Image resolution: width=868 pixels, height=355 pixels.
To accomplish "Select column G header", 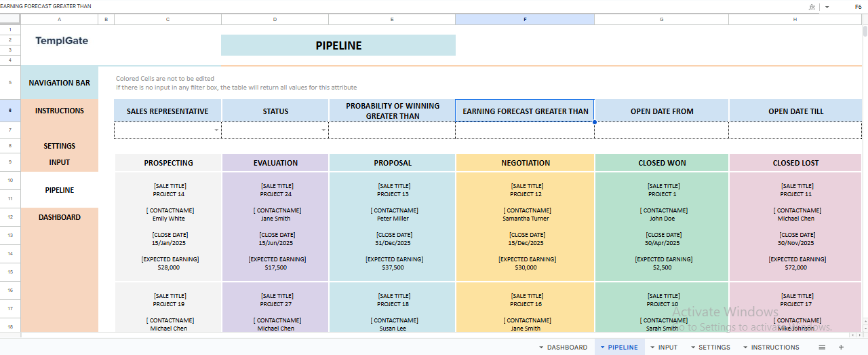I will (662, 20).
